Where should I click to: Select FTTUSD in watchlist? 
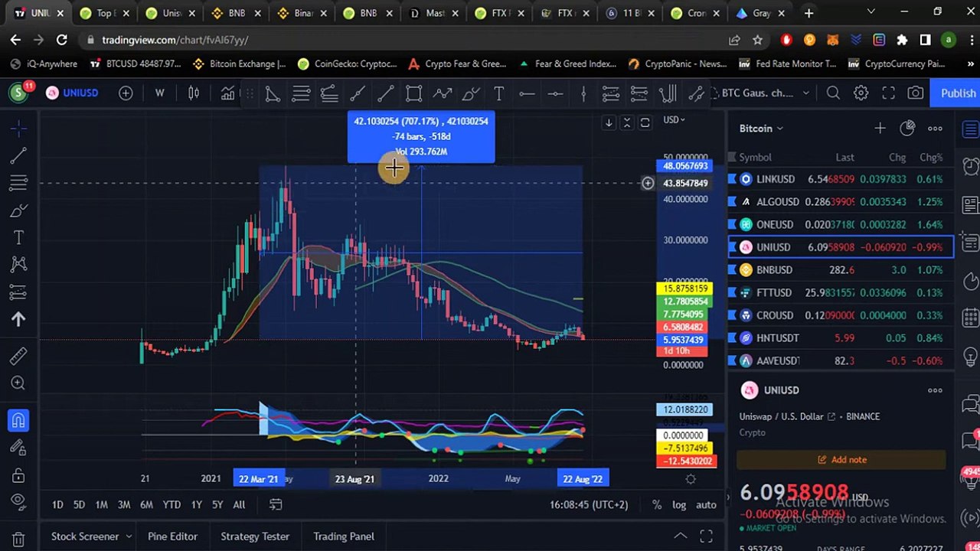(x=840, y=292)
